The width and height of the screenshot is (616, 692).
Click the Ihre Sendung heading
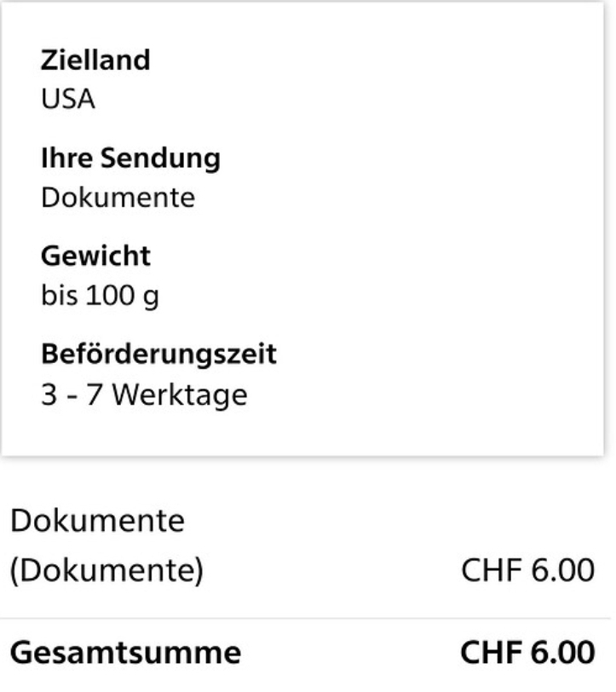click(x=130, y=159)
